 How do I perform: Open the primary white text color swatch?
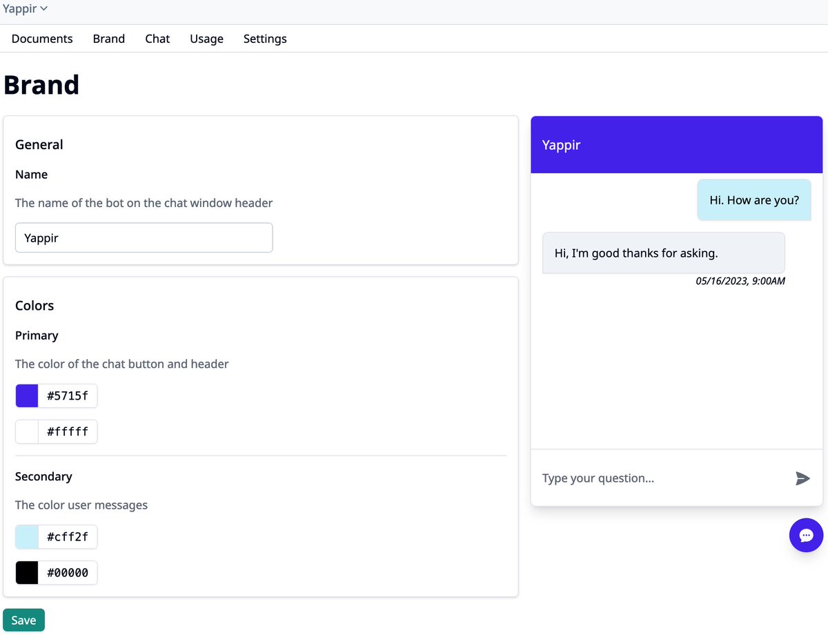[27, 432]
